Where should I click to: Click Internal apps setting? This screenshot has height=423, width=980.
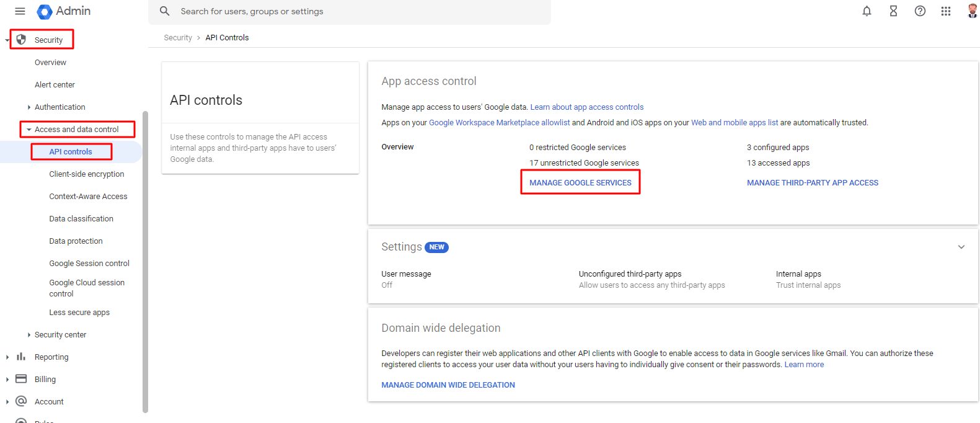point(808,279)
